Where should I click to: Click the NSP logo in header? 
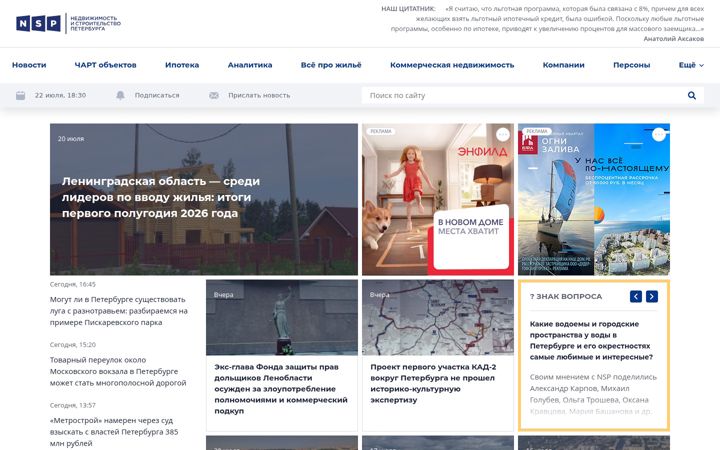click(68, 23)
